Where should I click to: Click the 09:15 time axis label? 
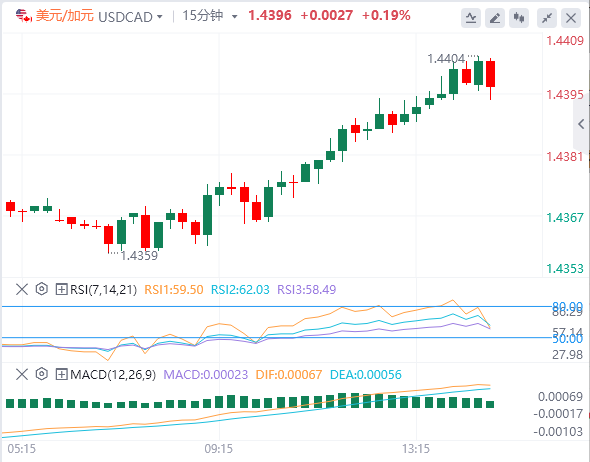click(x=219, y=449)
